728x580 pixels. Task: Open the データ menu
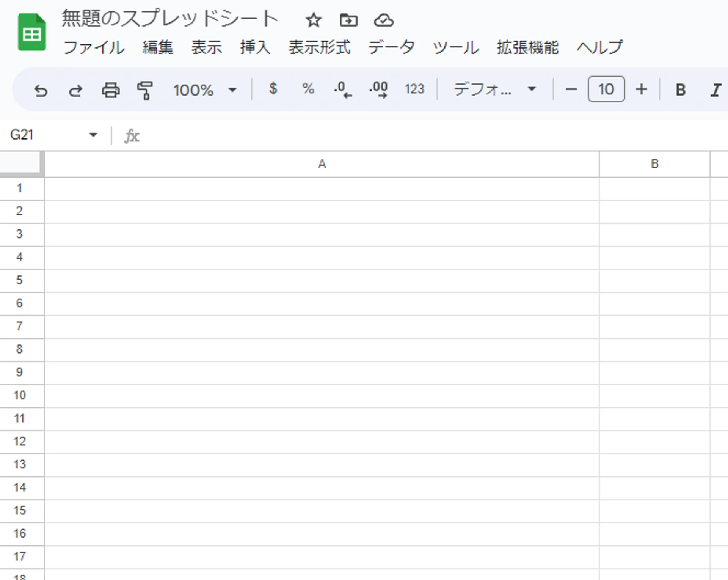tap(391, 48)
